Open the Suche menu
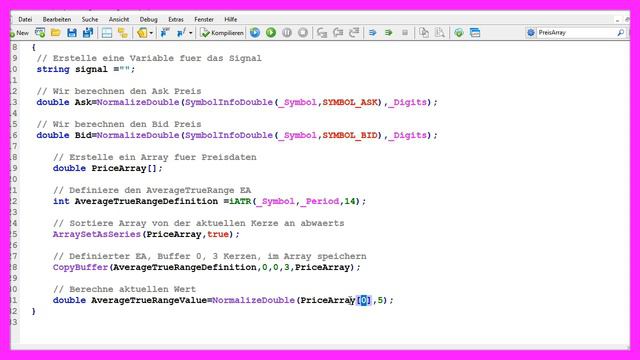Image resolution: width=640 pixels, height=360 pixels. pos(90,19)
